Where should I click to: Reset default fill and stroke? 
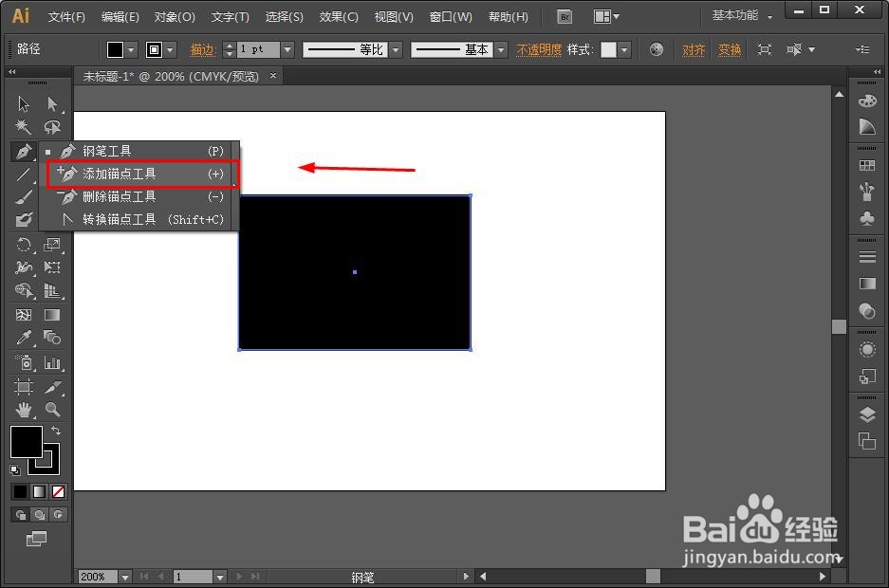tap(15, 469)
